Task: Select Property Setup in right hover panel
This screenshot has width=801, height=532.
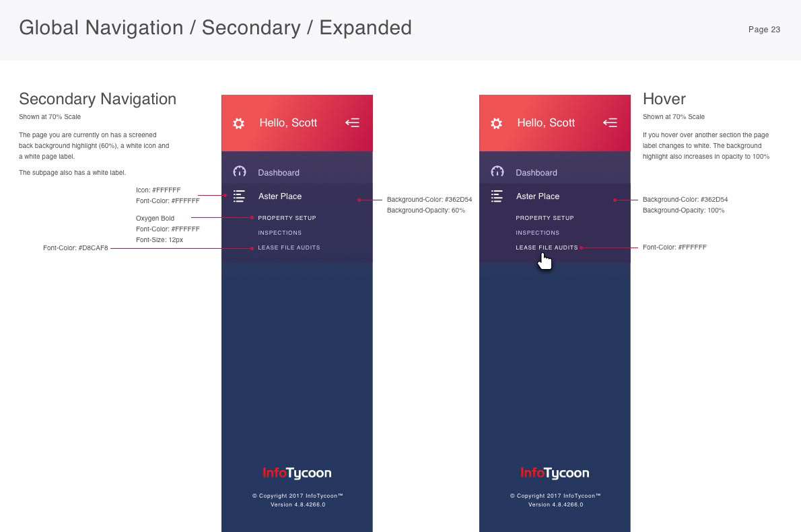Action: (545, 218)
